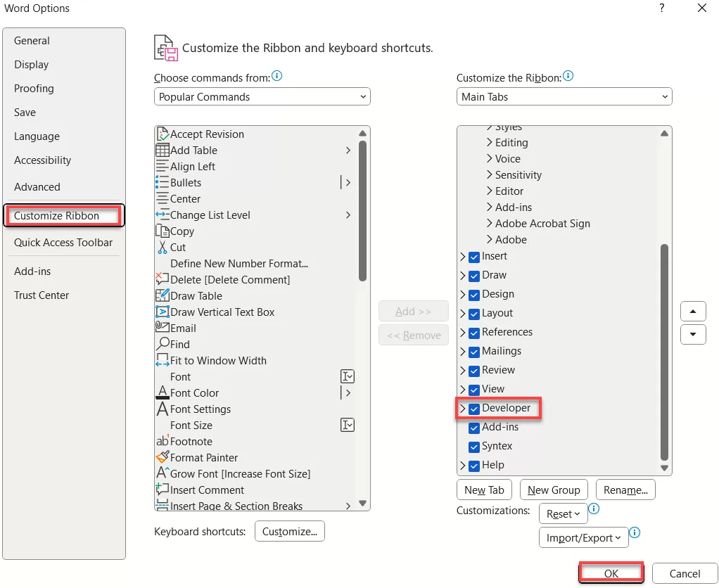Click the Cut scissors icon
The height and width of the screenshot is (588, 719).
click(x=162, y=248)
